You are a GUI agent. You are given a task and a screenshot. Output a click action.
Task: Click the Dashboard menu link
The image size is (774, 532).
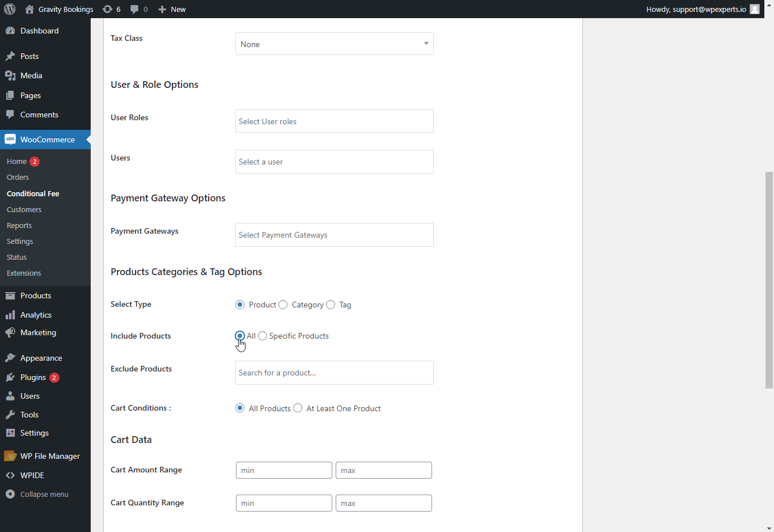tap(40, 31)
